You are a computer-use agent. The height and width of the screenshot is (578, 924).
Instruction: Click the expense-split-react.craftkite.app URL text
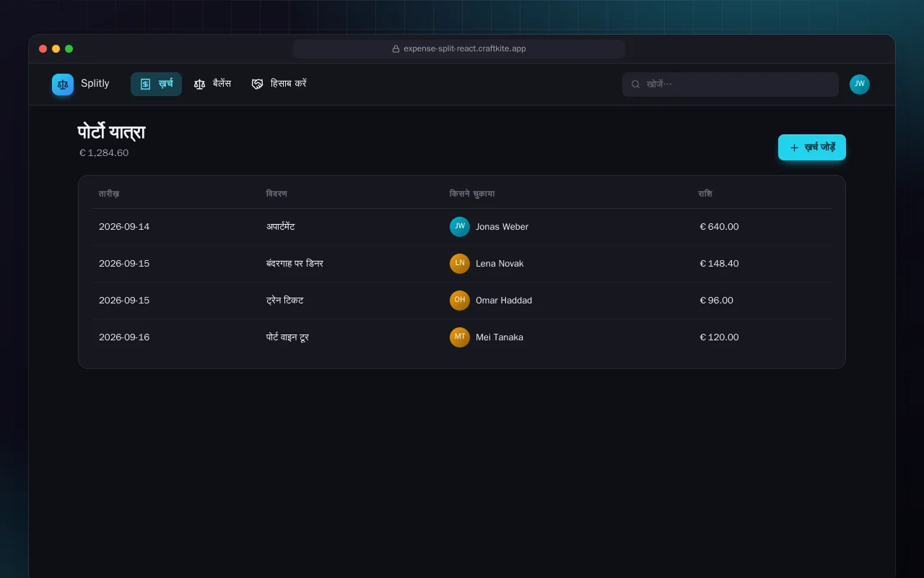464,49
